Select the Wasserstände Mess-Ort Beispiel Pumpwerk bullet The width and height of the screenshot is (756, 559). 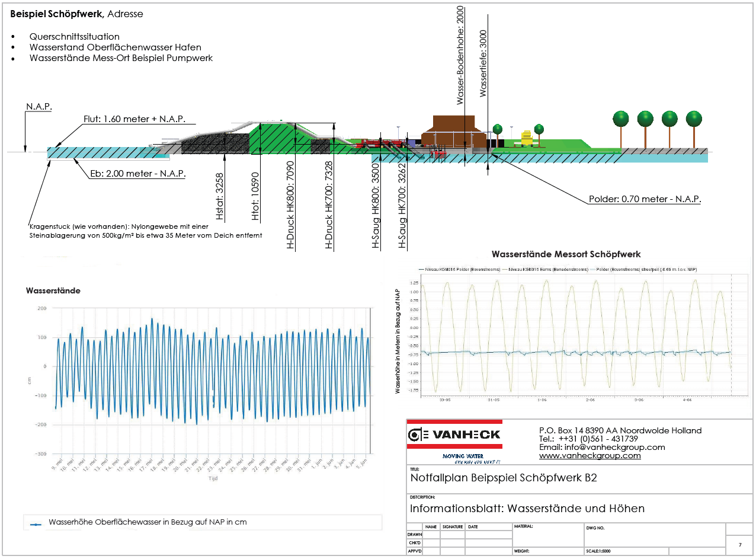(x=121, y=58)
